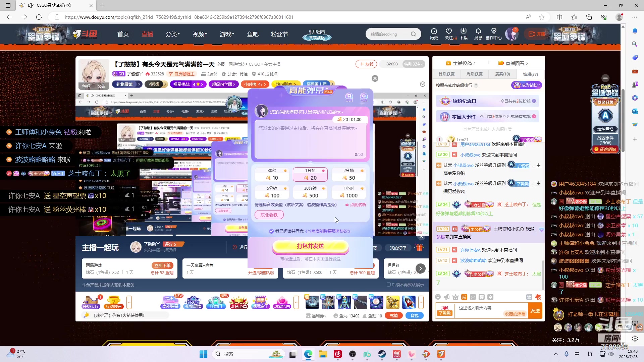
Task: Go to 鱼吧 in the Douyu nav
Action: click(x=253, y=34)
